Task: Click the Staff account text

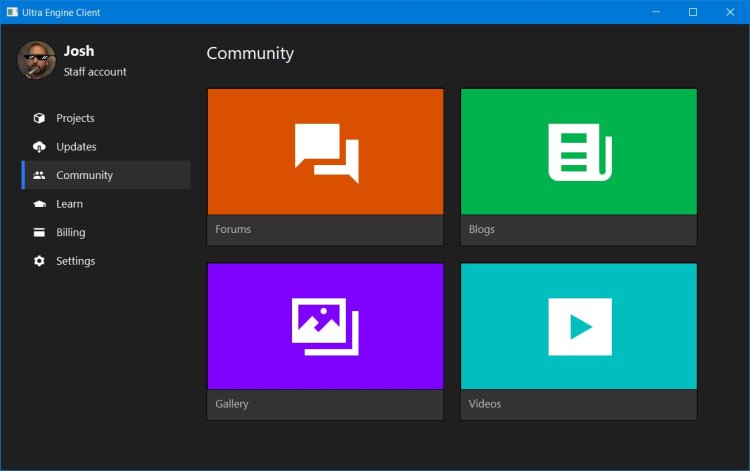Action: 95,72
